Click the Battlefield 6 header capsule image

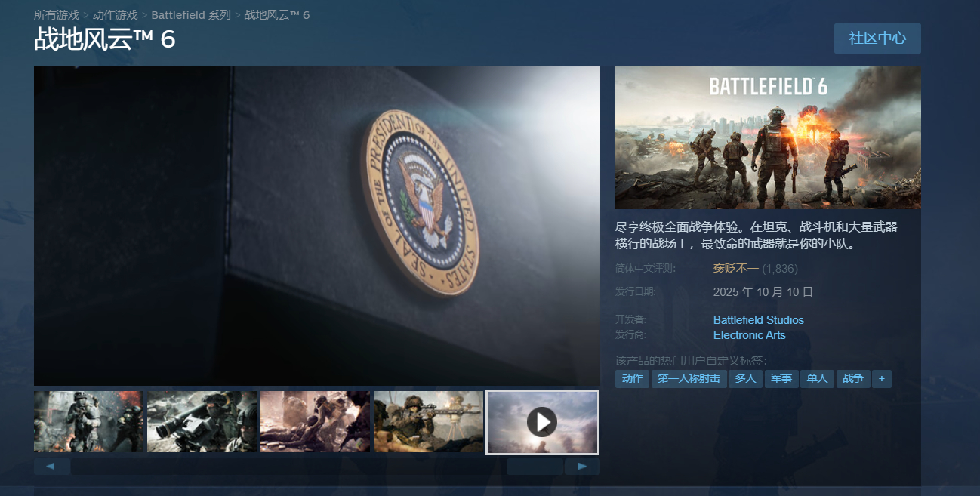point(768,137)
